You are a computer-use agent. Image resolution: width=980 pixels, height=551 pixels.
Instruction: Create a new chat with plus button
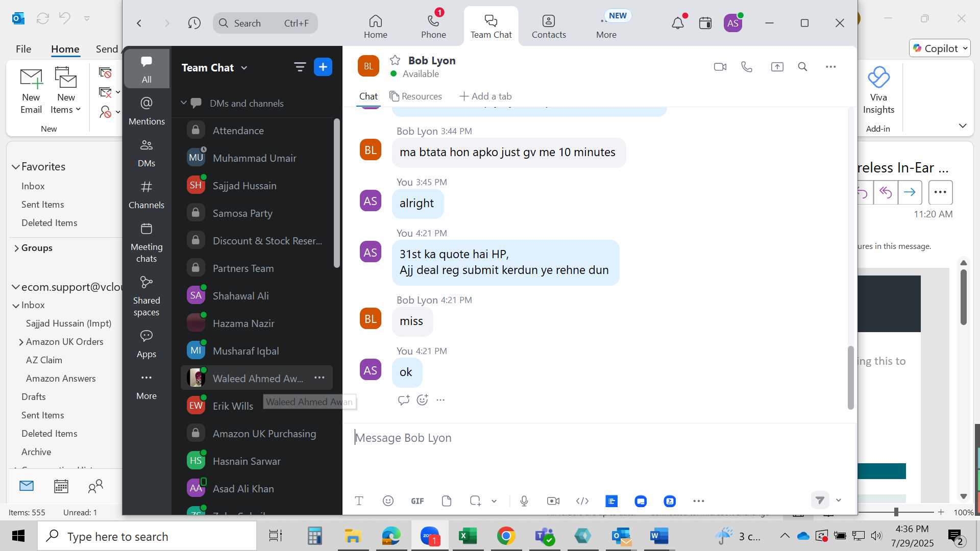pos(323,67)
